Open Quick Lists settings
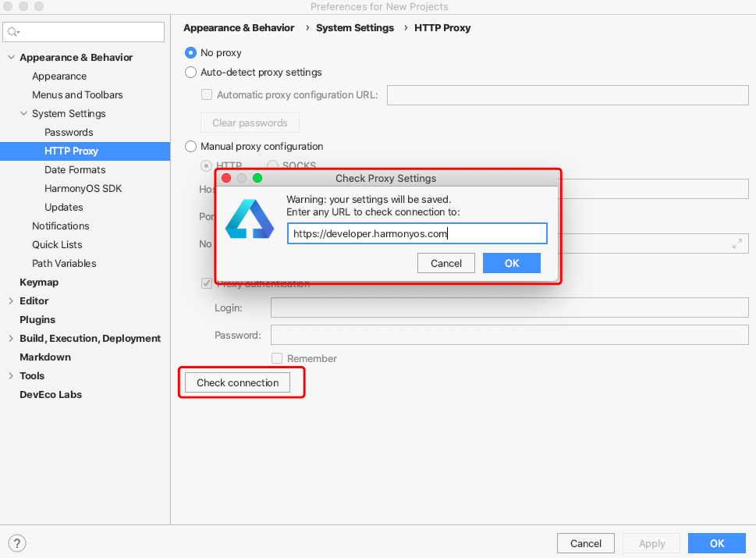756x558 pixels. (x=58, y=244)
